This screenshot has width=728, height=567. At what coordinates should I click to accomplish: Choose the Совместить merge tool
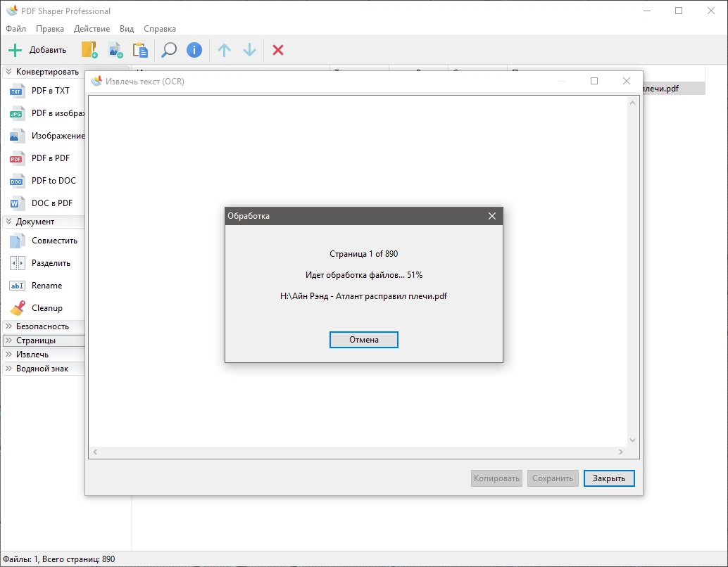17,241
